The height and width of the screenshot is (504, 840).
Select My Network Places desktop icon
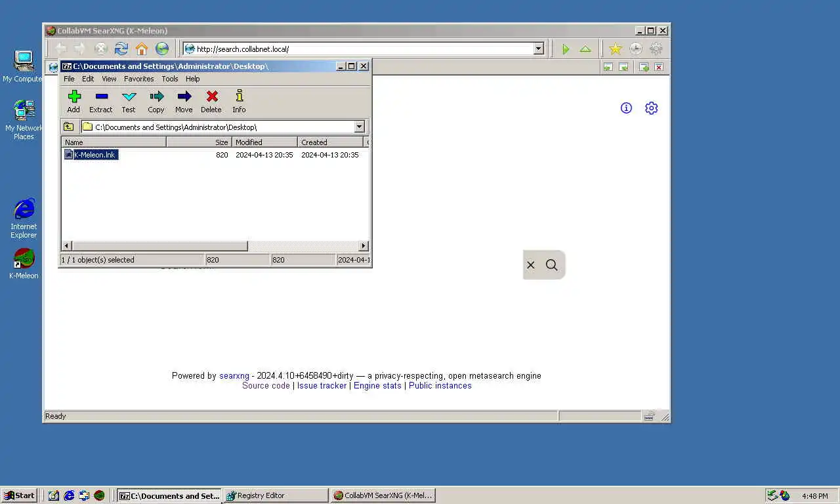(x=24, y=119)
